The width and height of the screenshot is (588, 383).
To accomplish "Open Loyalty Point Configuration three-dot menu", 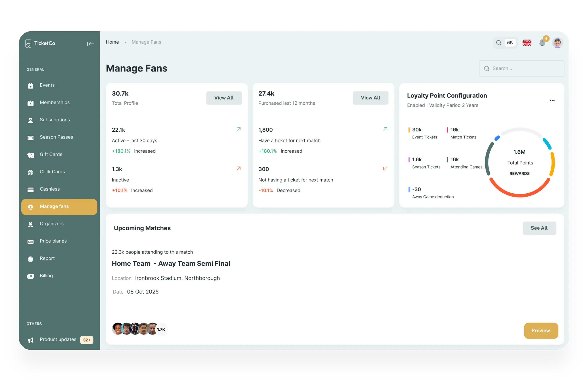I will (x=552, y=100).
